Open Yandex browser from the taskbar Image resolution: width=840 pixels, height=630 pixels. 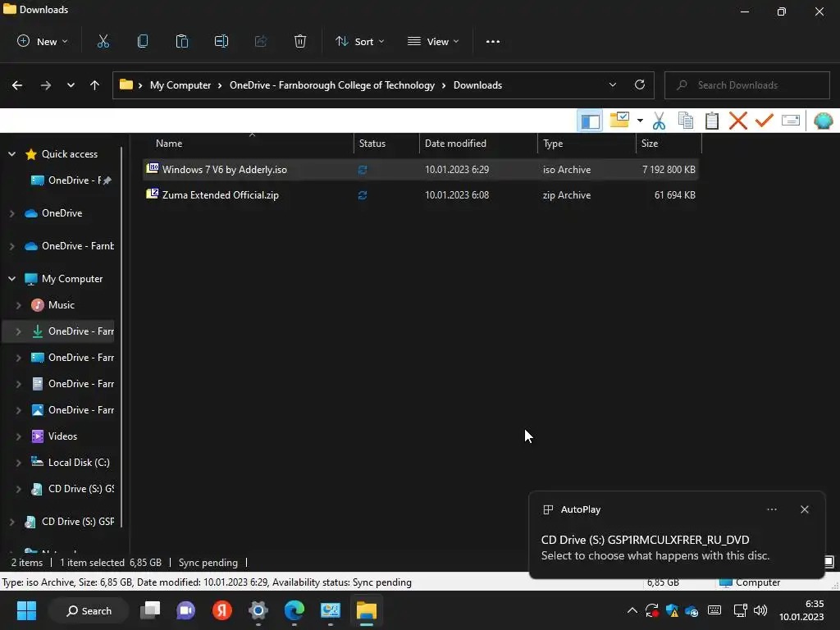(221, 610)
